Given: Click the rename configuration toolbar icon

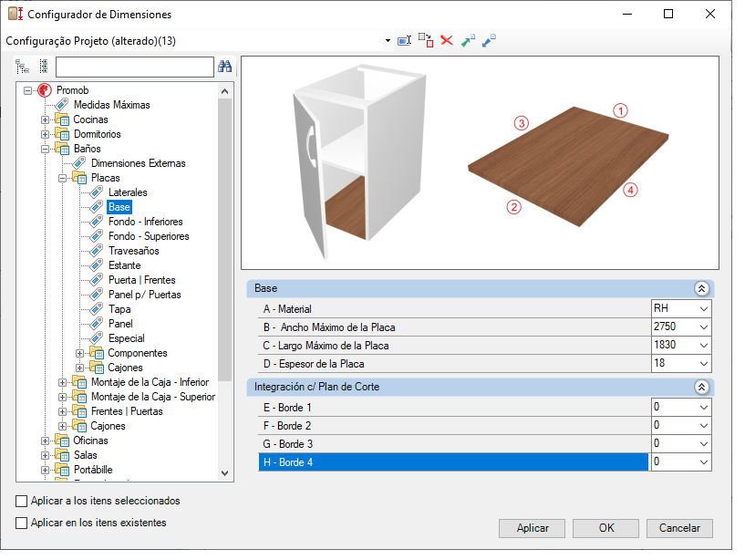Looking at the screenshot, I should click(404, 41).
